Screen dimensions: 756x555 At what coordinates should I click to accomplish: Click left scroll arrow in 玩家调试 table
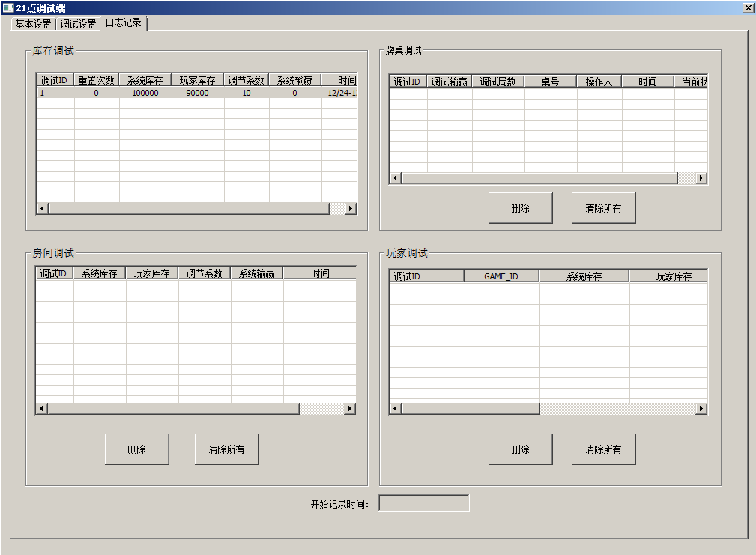tap(395, 409)
